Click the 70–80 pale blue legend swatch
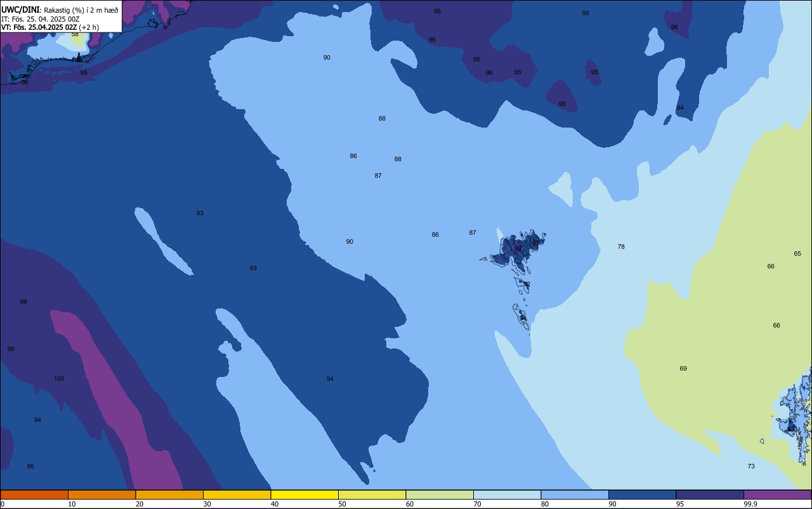812x509 pixels. point(507,494)
